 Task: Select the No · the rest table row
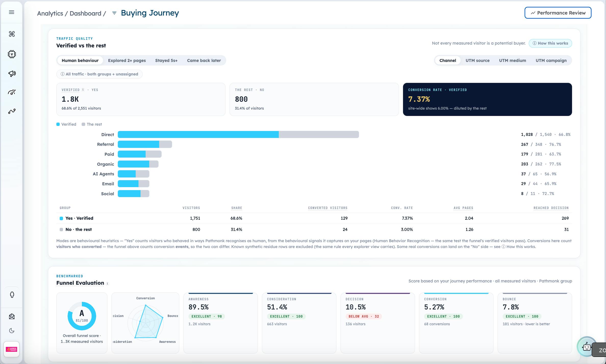click(x=314, y=229)
